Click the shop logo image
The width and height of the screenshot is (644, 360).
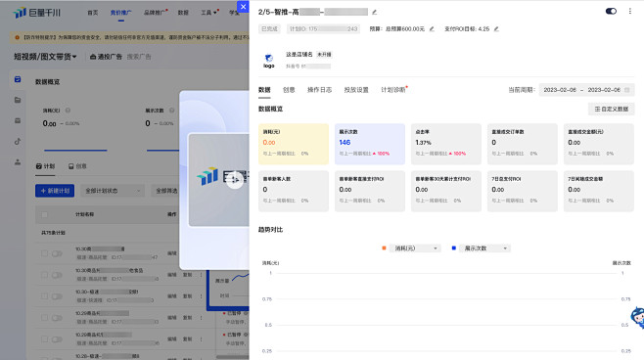click(268, 61)
